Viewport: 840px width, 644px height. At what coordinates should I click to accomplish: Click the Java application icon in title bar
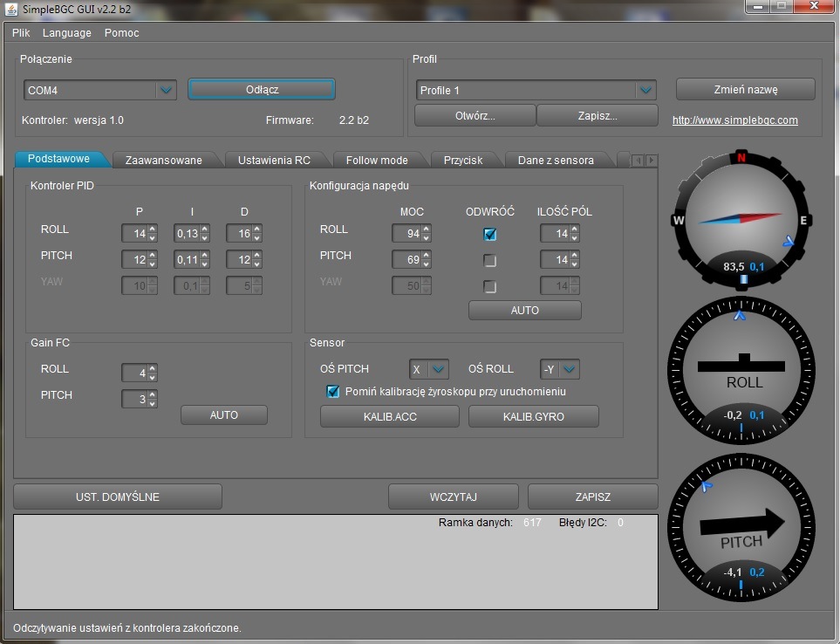click(11, 8)
